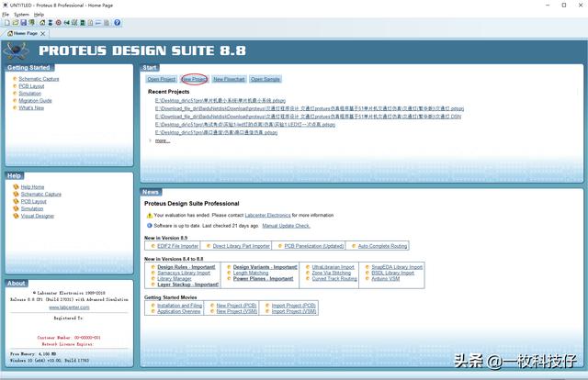Open BSDL Library Import link
The image size is (588, 380).
[392, 273]
